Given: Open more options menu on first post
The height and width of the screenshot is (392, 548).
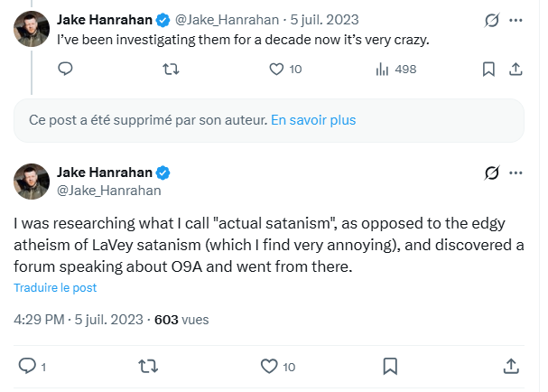Looking at the screenshot, I should point(516,19).
